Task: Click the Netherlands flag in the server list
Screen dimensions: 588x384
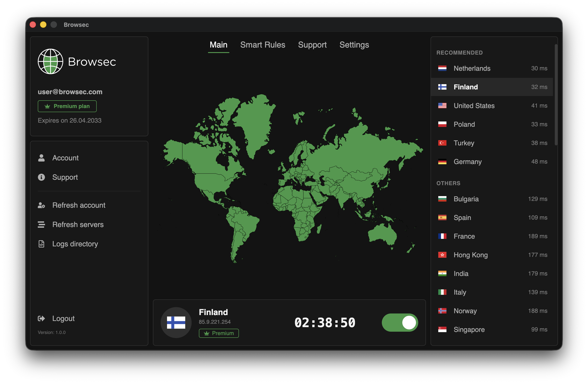Action: coord(442,68)
